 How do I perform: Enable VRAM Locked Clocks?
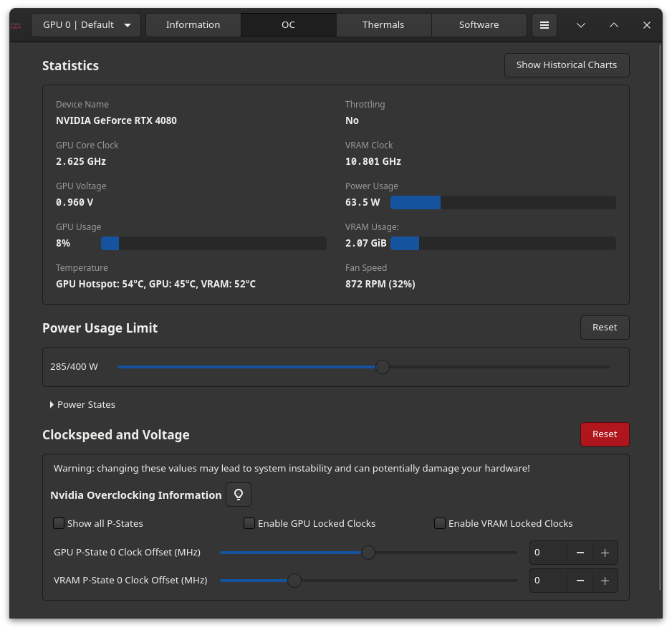pos(439,523)
